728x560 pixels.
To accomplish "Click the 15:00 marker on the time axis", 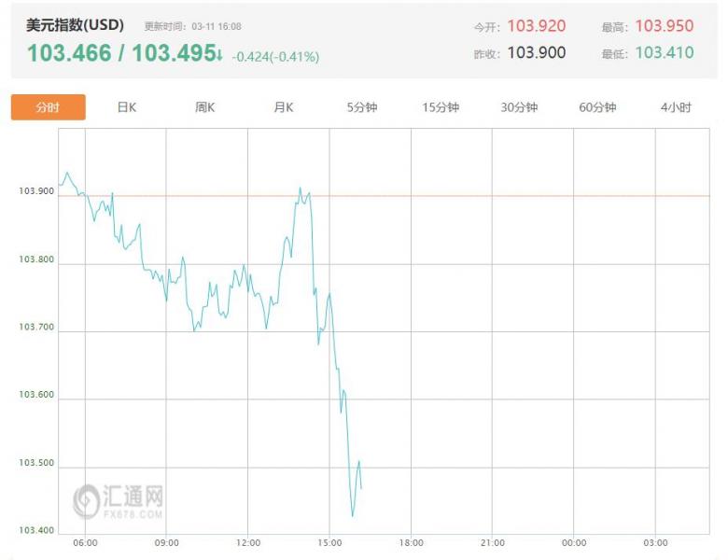I will click(x=329, y=542).
